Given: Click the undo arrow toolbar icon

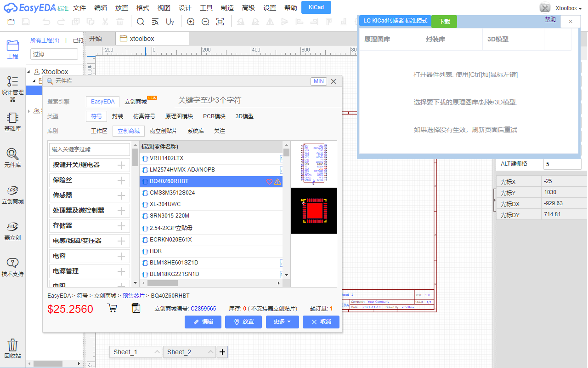Looking at the screenshot, I should (x=46, y=22).
